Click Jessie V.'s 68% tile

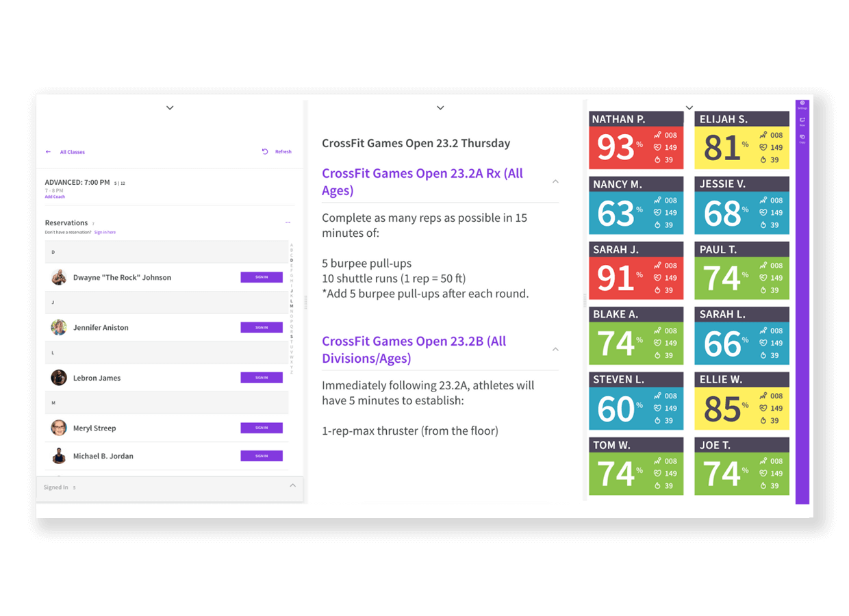(x=742, y=205)
